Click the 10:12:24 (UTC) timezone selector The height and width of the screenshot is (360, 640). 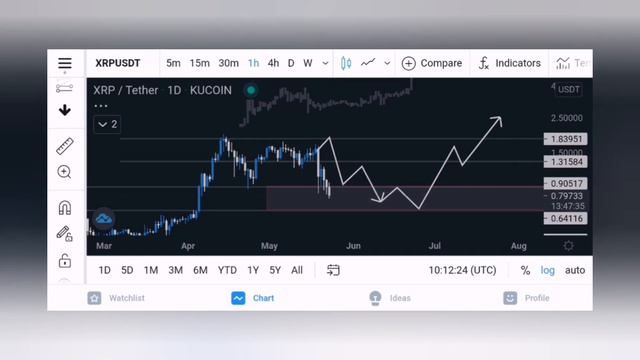click(x=462, y=270)
